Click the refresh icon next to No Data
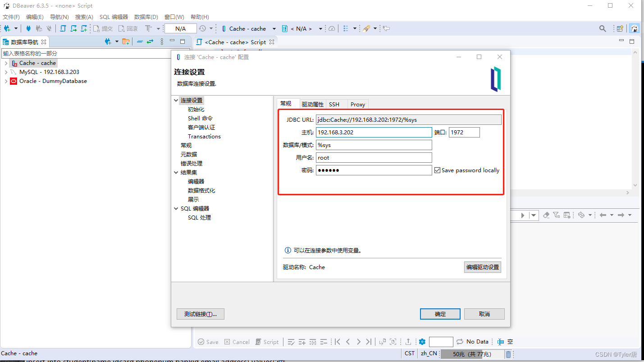The height and width of the screenshot is (362, 644). (x=460, y=342)
